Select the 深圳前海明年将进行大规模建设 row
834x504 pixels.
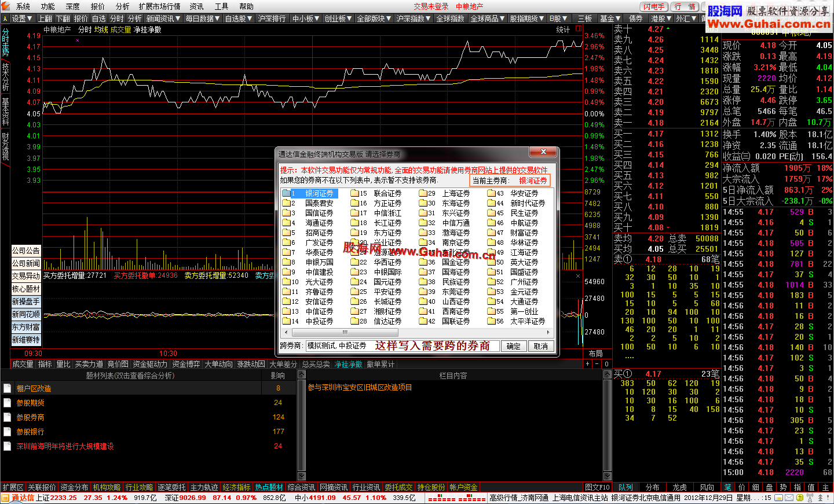coord(149,446)
